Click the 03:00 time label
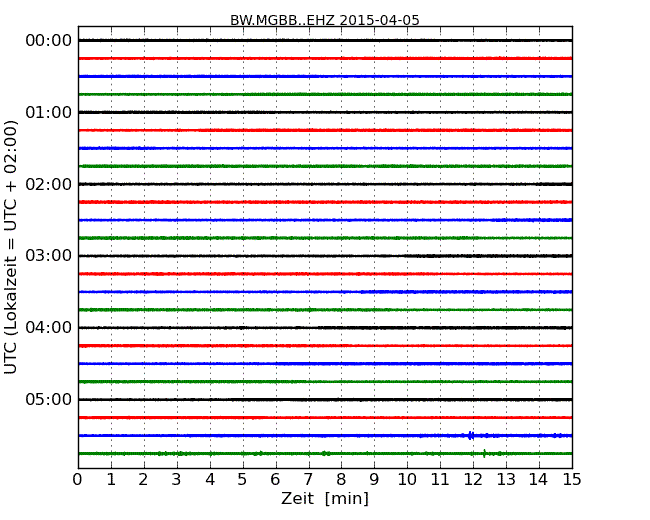Screen dimensions: 650x520 49,255
